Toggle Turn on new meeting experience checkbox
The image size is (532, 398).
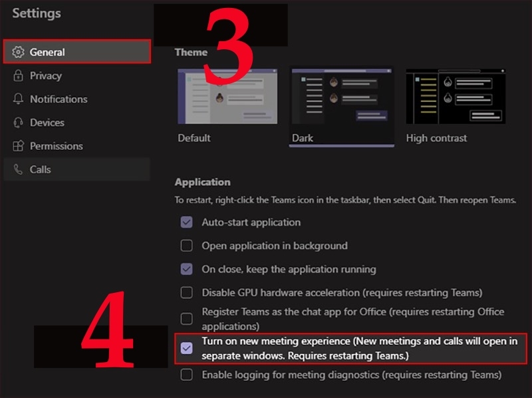click(187, 348)
